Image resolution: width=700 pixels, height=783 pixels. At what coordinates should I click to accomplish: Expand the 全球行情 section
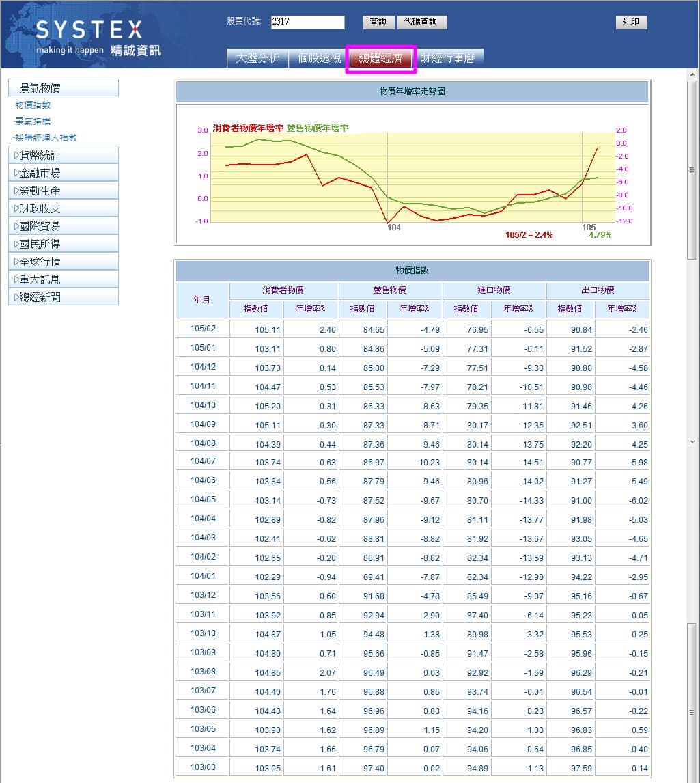[x=64, y=262]
